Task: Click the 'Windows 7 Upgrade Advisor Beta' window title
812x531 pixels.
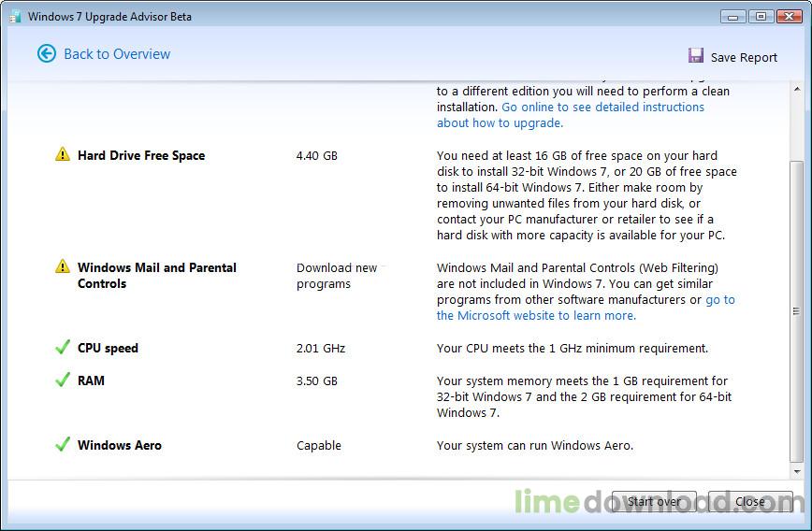Action: (x=109, y=17)
